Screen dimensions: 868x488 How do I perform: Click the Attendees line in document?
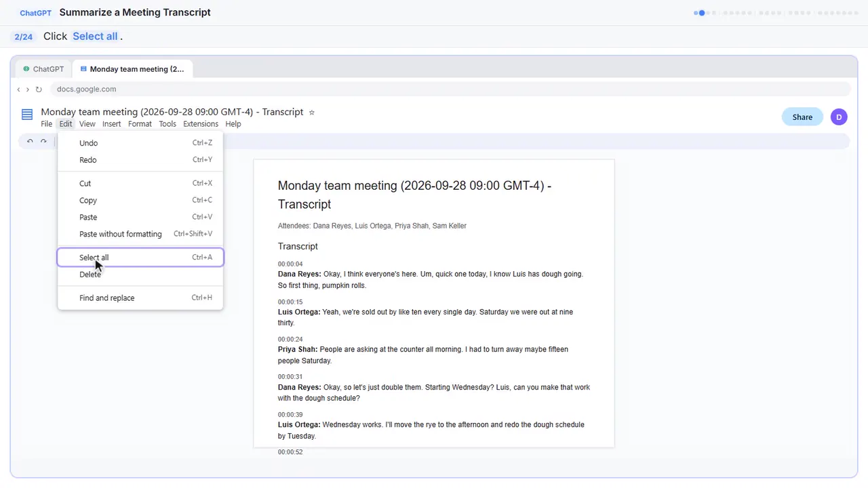pyautogui.click(x=372, y=226)
